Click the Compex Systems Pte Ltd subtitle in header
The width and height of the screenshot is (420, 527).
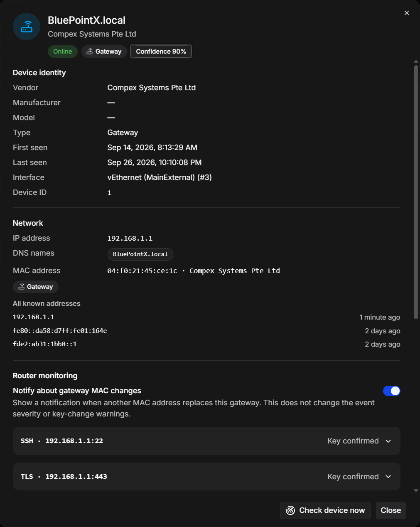point(92,34)
